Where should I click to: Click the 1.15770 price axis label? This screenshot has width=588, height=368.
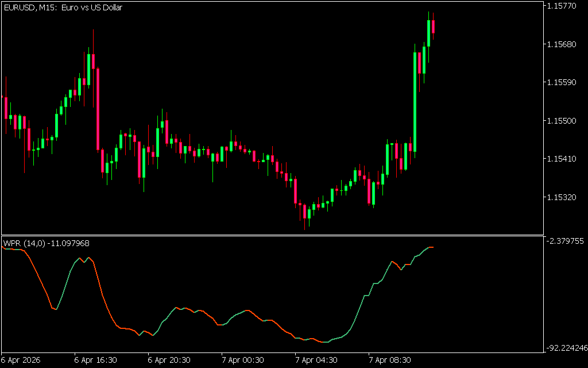tap(564, 6)
